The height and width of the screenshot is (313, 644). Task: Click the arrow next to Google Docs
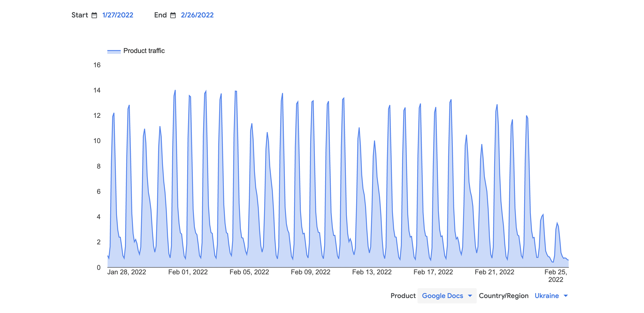[470, 296]
